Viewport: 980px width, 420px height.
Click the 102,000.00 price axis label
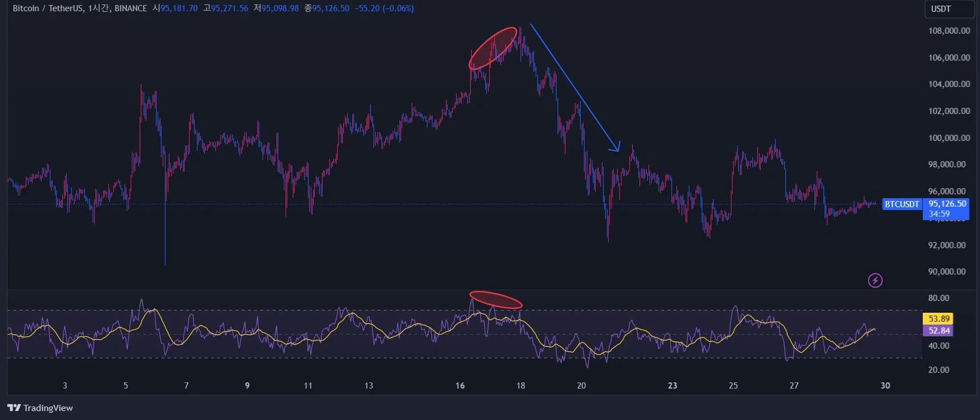click(949, 111)
